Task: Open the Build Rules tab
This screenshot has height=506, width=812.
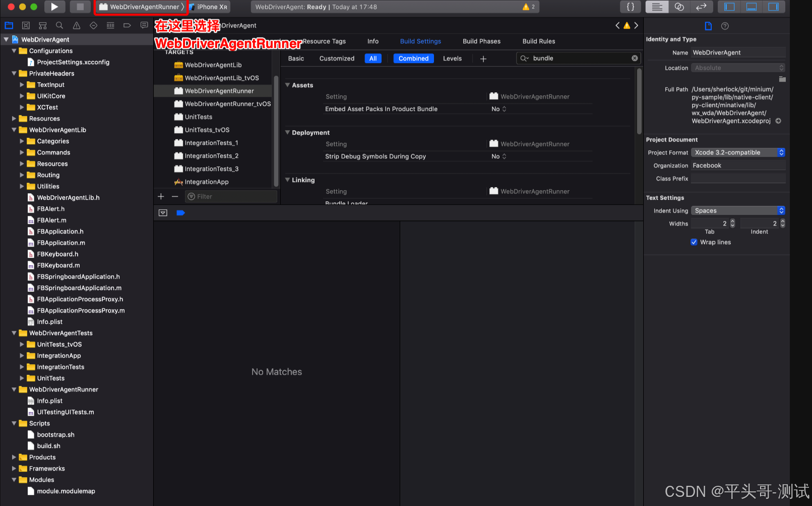Action: pos(538,41)
